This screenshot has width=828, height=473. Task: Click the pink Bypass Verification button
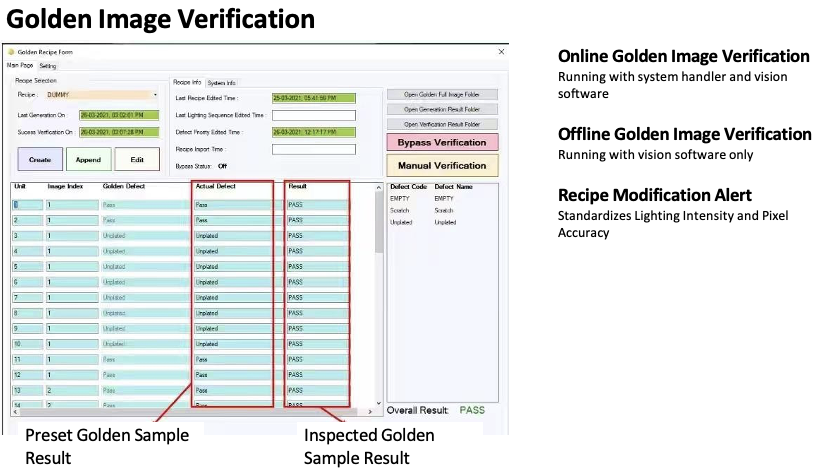pyautogui.click(x=442, y=143)
